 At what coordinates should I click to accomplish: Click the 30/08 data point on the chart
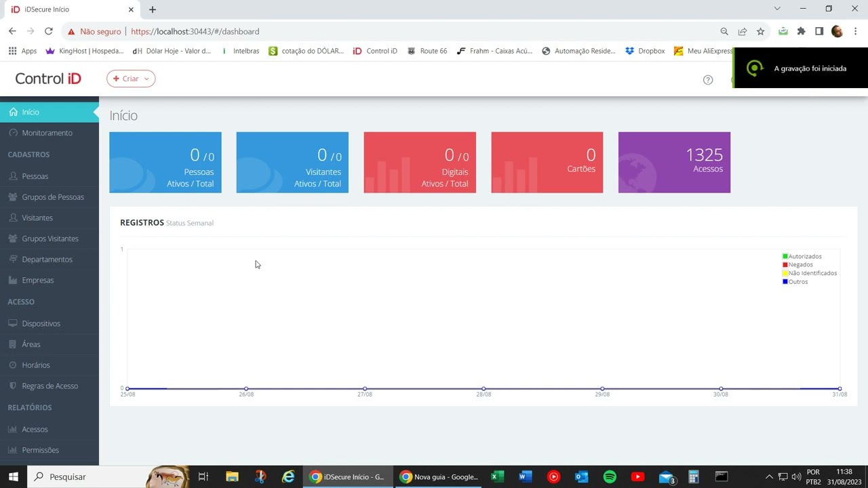pyautogui.click(x=721, y=388)
